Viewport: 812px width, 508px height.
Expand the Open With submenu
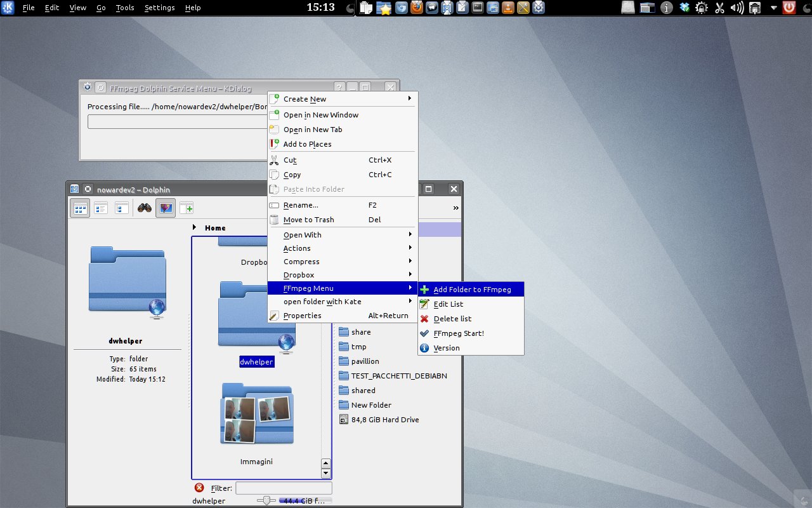click(x=343, y=235)
